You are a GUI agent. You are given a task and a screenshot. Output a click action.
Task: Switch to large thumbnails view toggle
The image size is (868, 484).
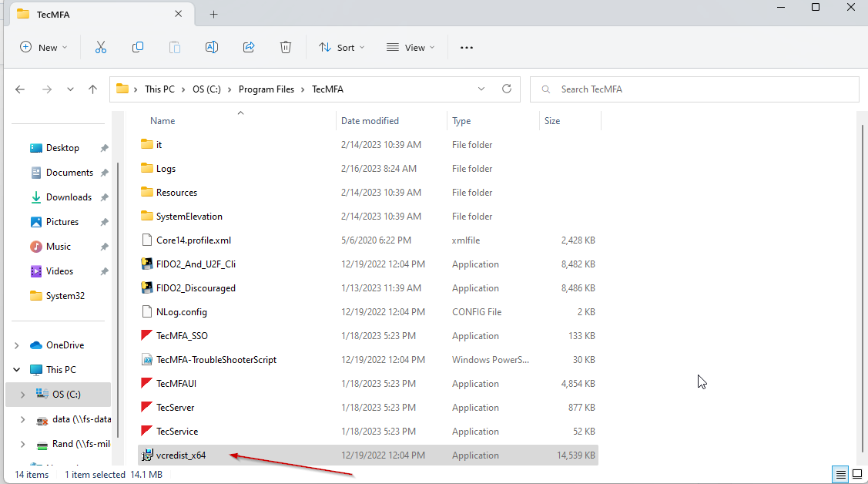click(856, 474)
